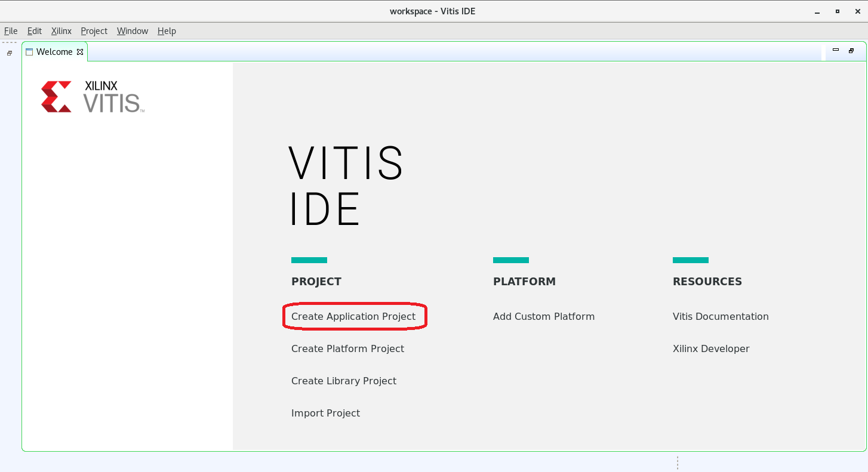This screenshot has height=472, width=868.
Task: Minimize the Vitis IDE window
Action: click(x=817, y=11)
